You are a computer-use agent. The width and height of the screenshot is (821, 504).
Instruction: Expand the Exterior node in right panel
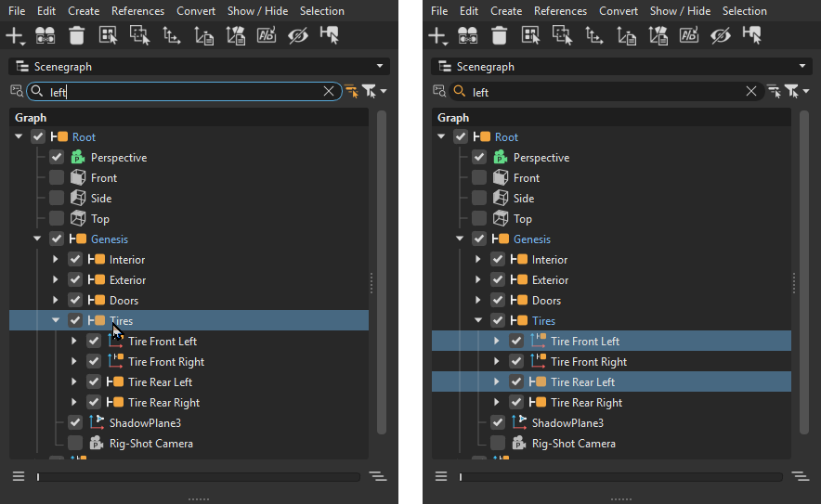pyautogui.click(x=478, y=279)
